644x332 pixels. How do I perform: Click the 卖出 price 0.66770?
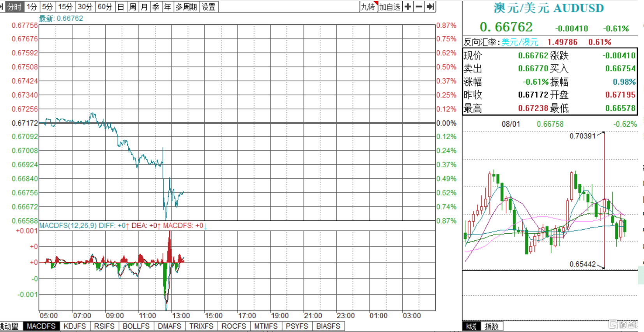pyautogui.click(x=533, y=68)
